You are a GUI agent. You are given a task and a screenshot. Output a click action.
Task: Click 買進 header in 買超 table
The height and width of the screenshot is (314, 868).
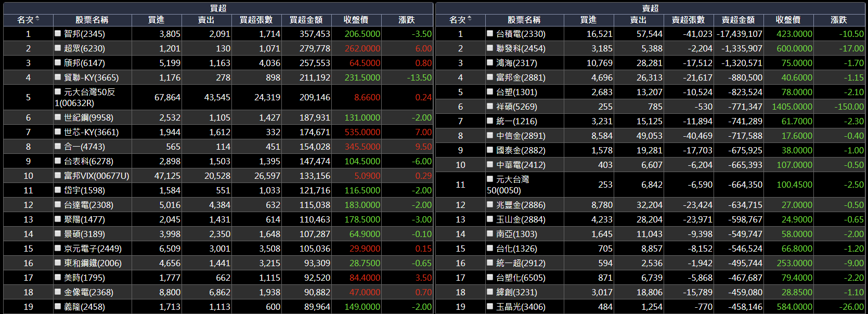tap(156, 20)
